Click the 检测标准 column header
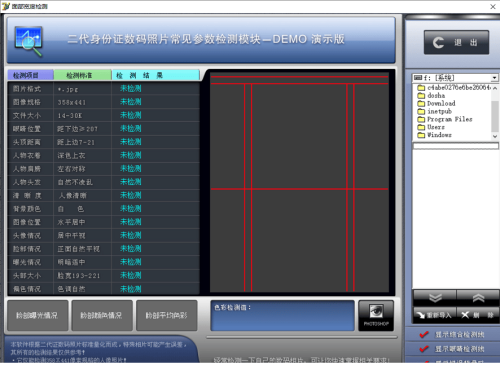 [82, 75]
